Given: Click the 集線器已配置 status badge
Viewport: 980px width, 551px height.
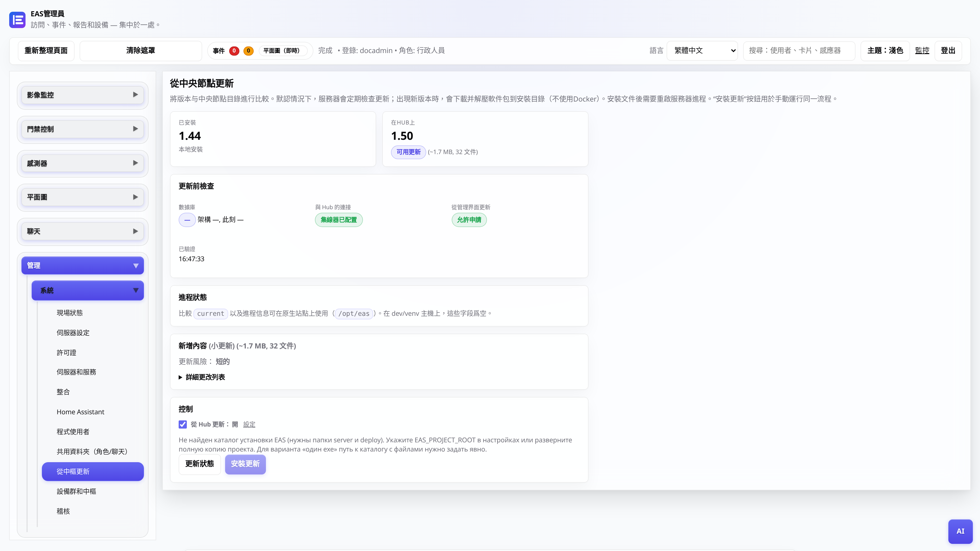Looking at the screenshot, I should 339,220.
